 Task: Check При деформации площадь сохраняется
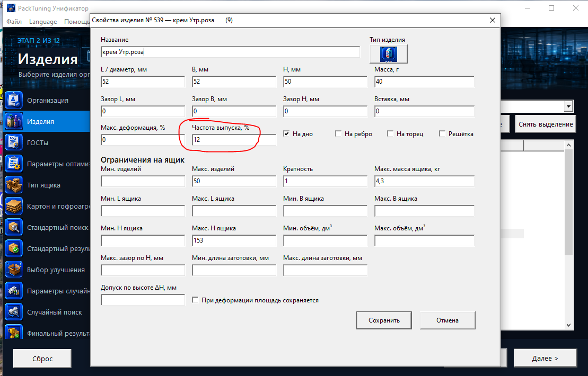(x=195, y=300)
